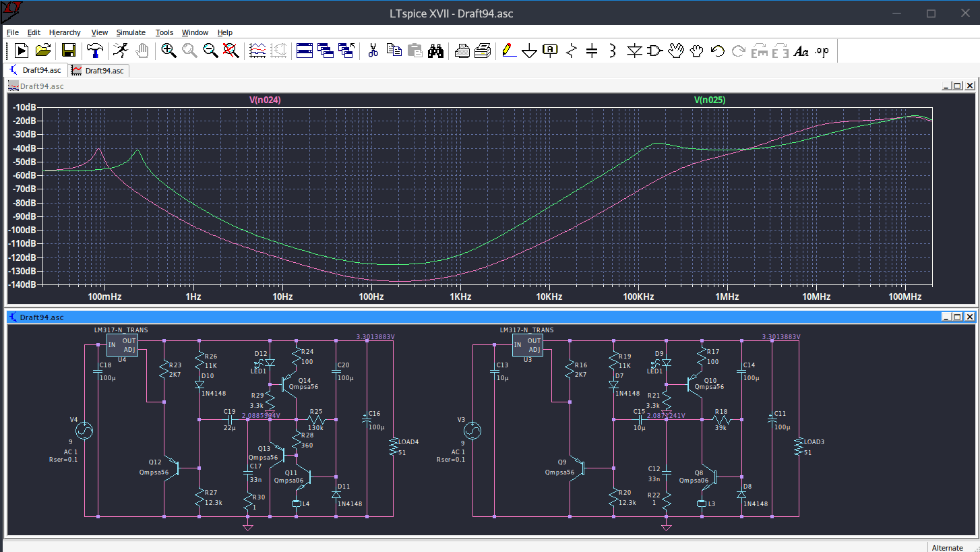Click the Print Setup icon
This screenshot has height=552, width=980.
483,51
